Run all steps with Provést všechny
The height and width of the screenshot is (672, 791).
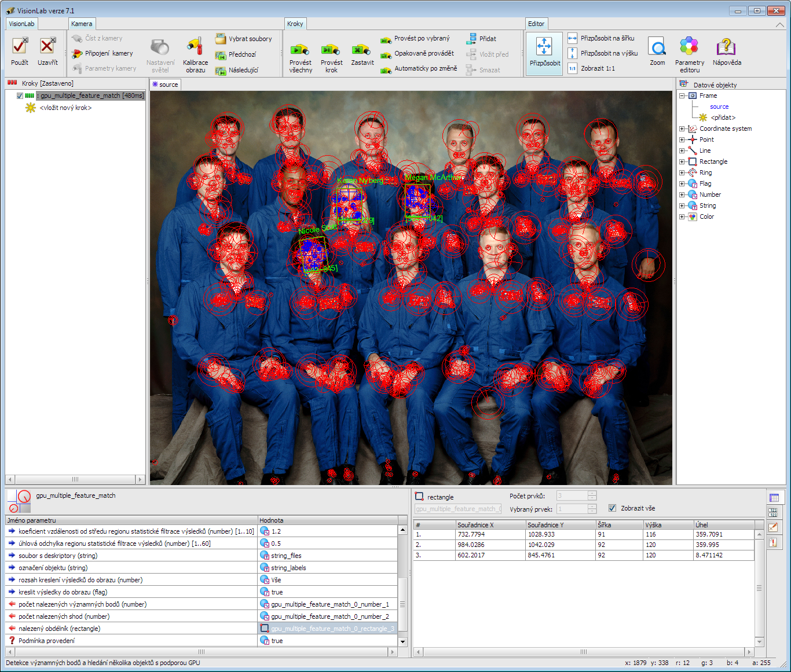tap(300, 49)
